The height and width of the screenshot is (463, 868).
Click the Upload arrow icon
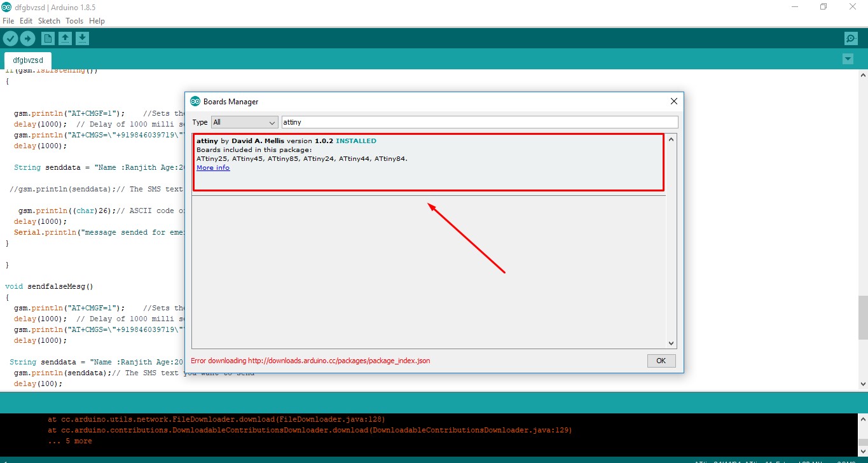[27, 39]
